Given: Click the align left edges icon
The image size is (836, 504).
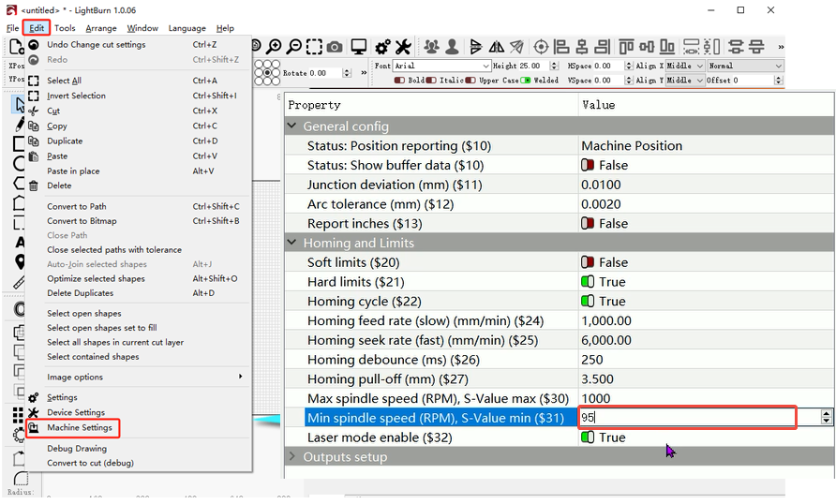Looking at the screenshot, I should [560, 47].
